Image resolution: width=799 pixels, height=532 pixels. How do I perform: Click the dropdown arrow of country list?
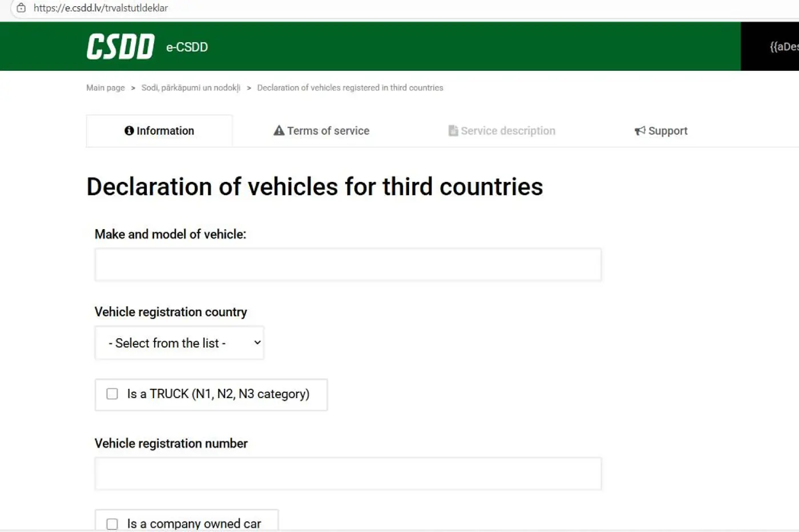click(x=257, y=343)
